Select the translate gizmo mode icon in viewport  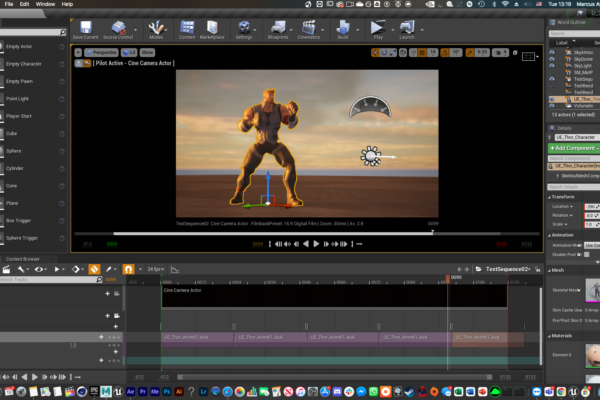click(375, 53)
